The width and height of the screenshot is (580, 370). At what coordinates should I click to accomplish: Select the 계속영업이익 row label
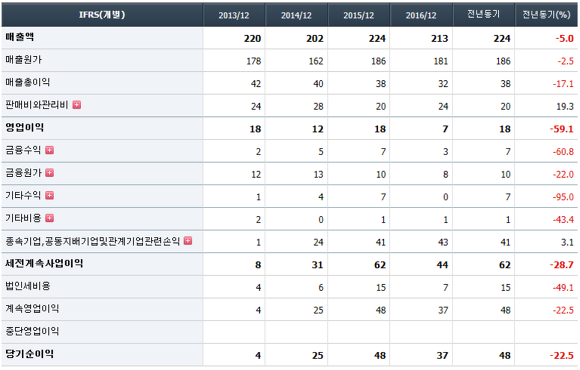32,309
